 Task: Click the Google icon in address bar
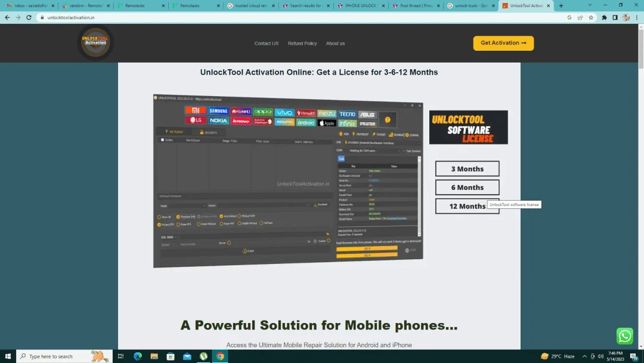point(569,18)
